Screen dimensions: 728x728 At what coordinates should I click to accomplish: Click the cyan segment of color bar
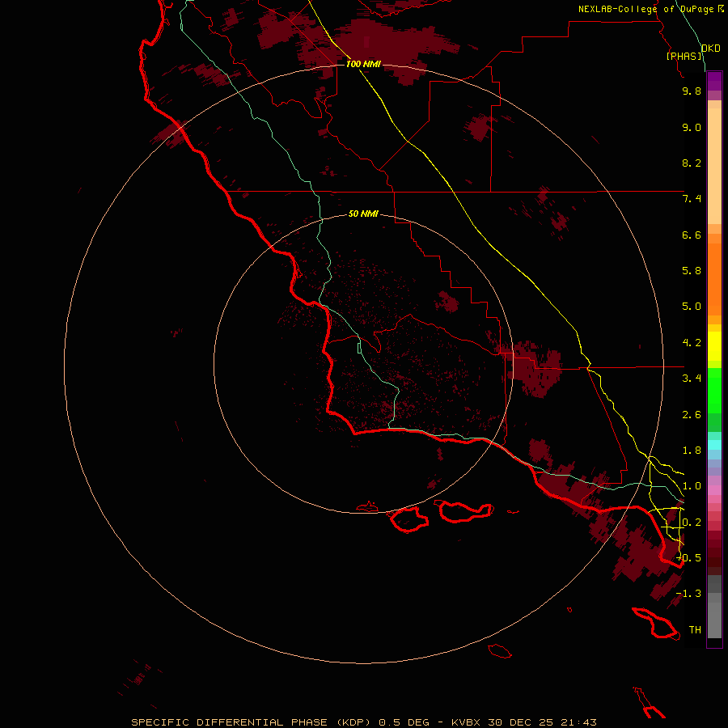coord(714,445)
